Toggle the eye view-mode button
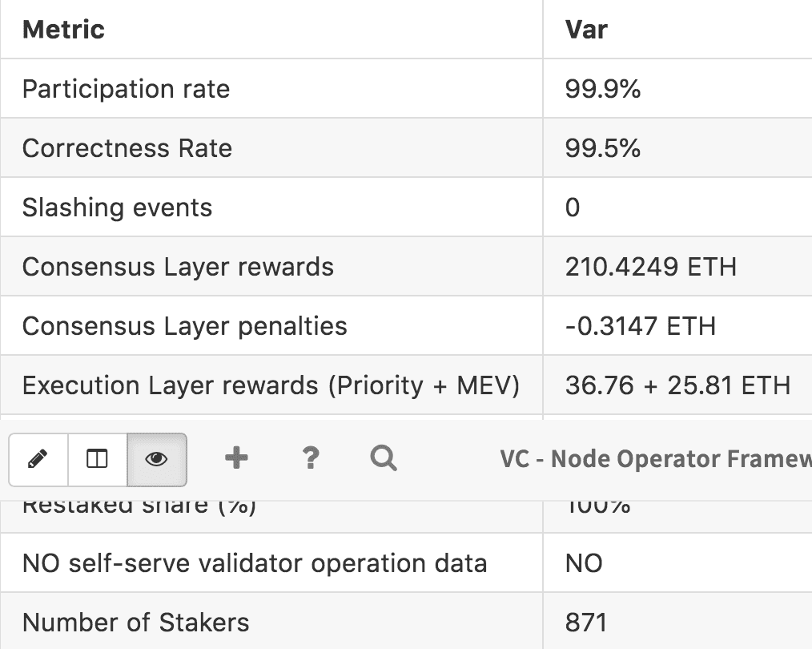 pyautogui.click(x=157, y=459)
